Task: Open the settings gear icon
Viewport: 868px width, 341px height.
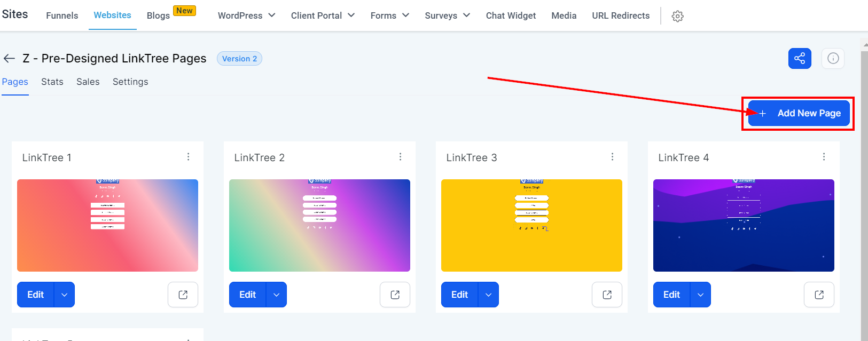Action: click(677, 16)
